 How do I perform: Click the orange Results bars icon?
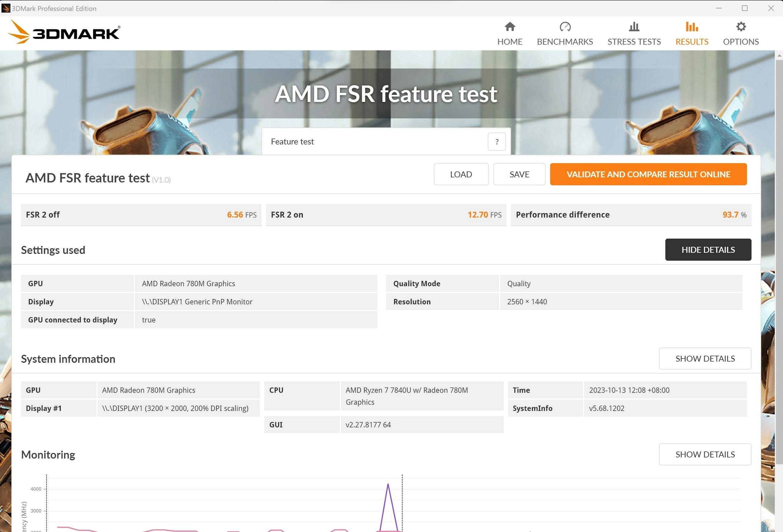coord(692,27)
